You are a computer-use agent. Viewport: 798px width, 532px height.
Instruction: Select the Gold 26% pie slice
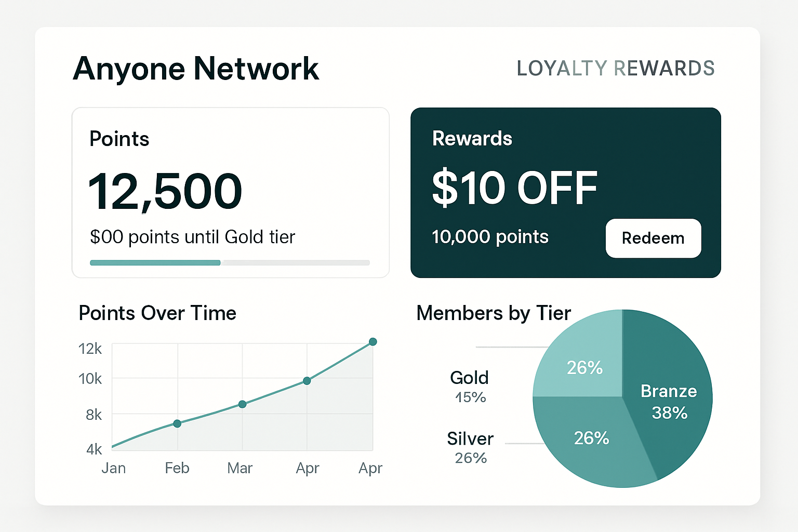[585, 368]
